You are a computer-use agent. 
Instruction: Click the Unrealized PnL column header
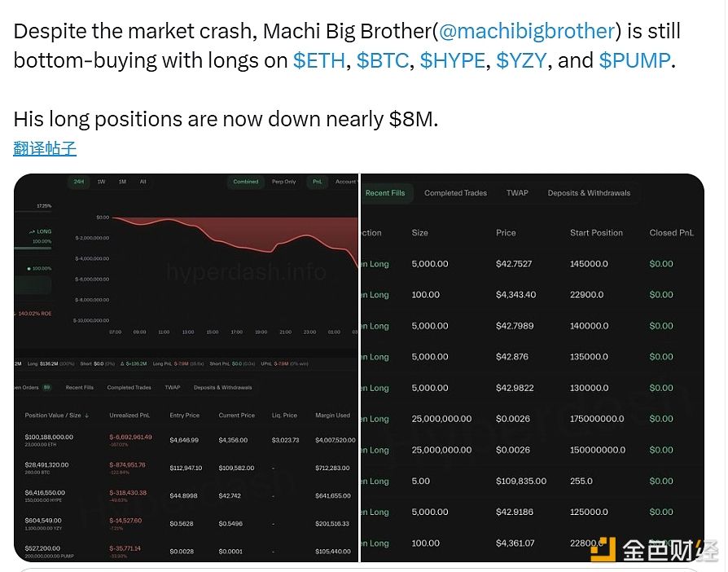(129, 416)
